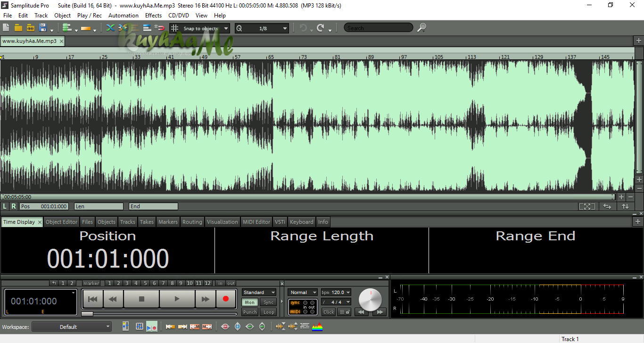Open the Automation menu
The image size is (644, 343).
tap(124, 16)
